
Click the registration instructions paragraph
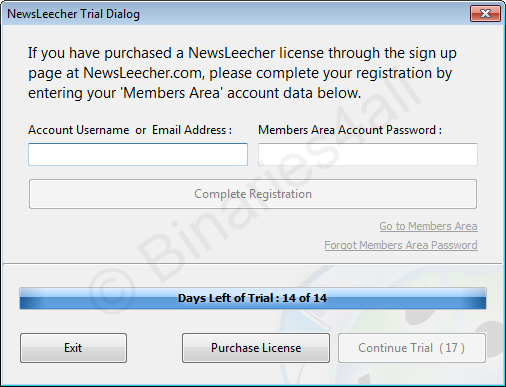click(242, 73)
